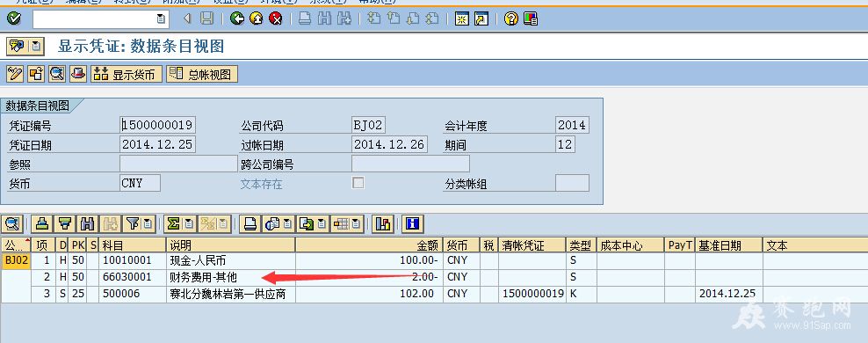The height and width of the screenshot is (343, 868).
Task: Click account cell 66030001
Action: 133,276
